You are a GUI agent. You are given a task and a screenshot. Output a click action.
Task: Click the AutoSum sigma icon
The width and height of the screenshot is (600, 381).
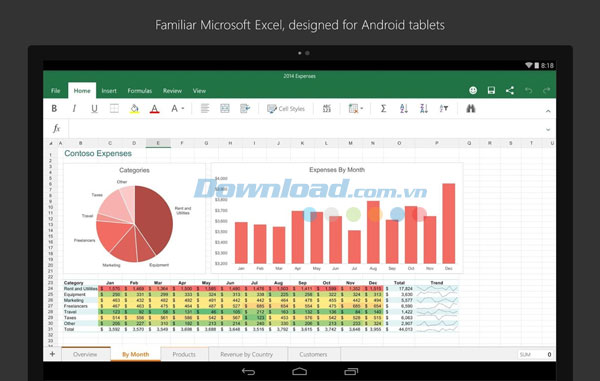click(x=383, y=109)
